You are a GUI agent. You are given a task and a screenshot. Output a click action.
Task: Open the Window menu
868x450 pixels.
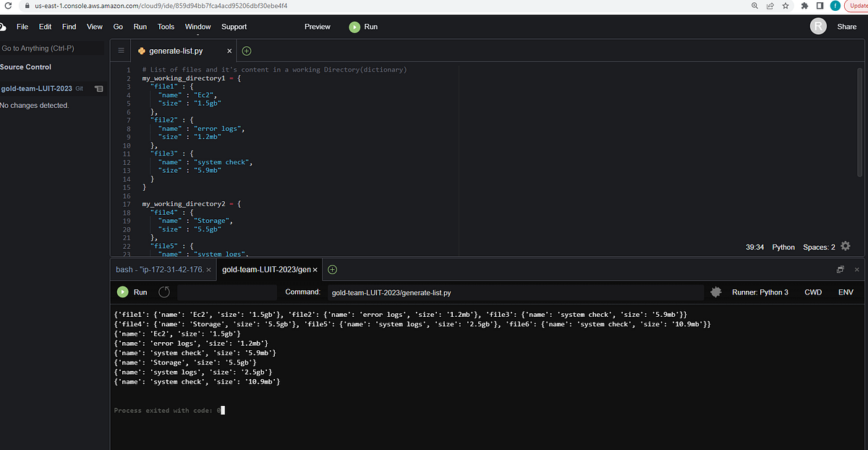coord(197,27)
